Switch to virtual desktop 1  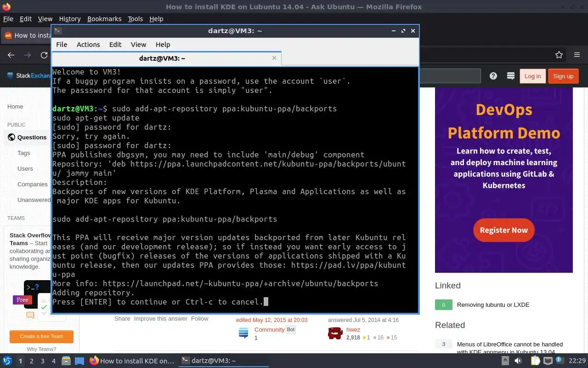(x=20, y=361)
